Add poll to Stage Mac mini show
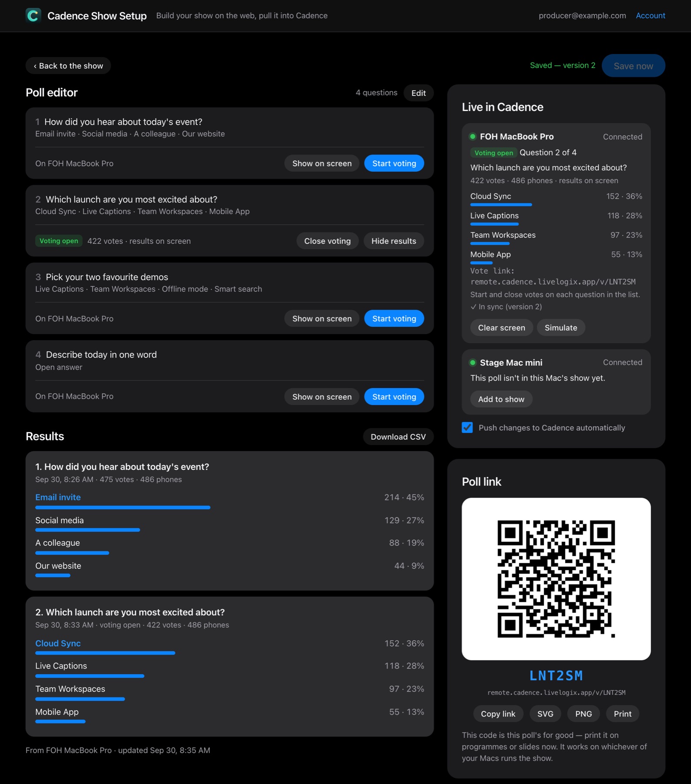This screenshot has width=691, height=784. coord(501,399)
